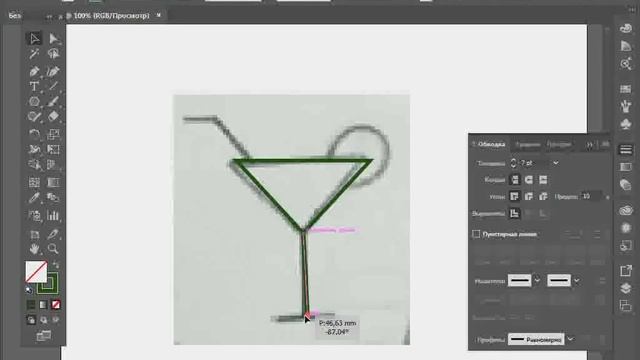Click the Fill color swatch
The image size is (640, 360).
(36, 272)
